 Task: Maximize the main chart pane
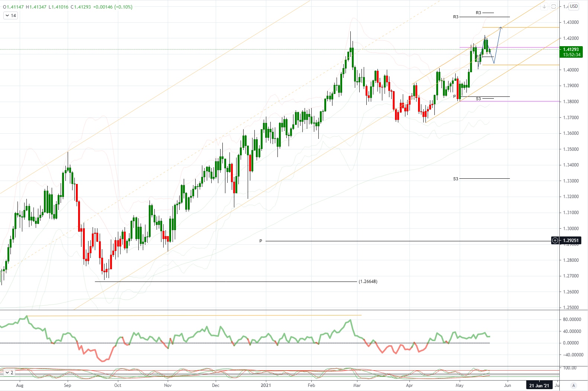(x=553, y=6)
